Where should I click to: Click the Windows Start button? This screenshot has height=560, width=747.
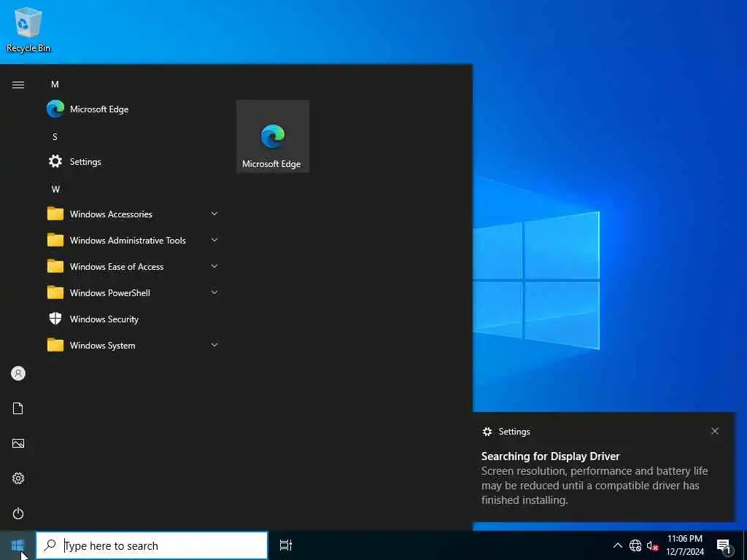click(x=18, y=545)
